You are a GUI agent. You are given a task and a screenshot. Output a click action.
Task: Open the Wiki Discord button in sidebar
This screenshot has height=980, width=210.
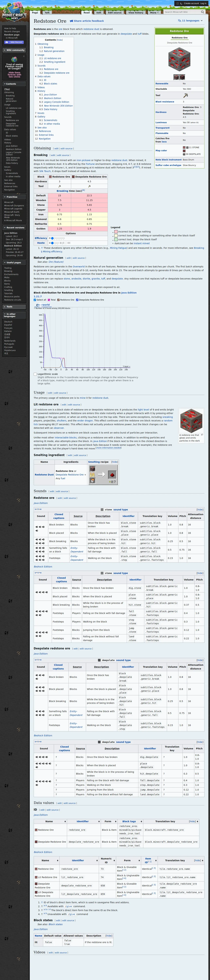coord(14,42)
